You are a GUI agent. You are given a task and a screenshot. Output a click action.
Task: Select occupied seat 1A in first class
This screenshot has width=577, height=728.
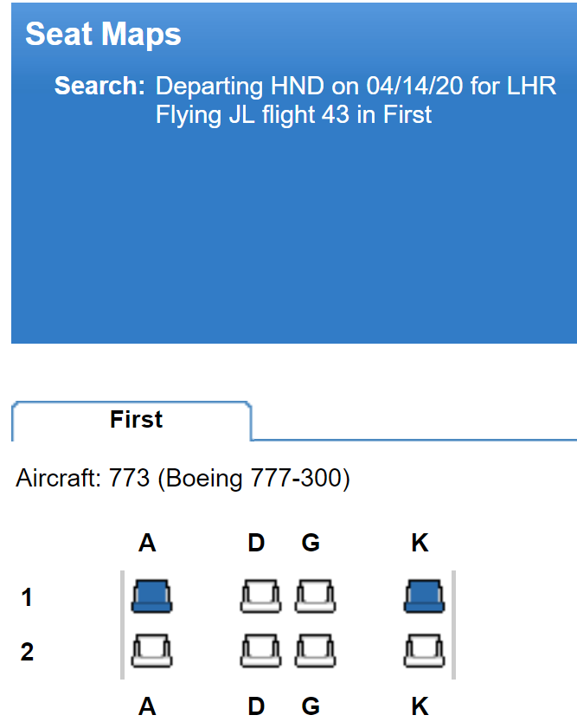(x=151, y=596)
